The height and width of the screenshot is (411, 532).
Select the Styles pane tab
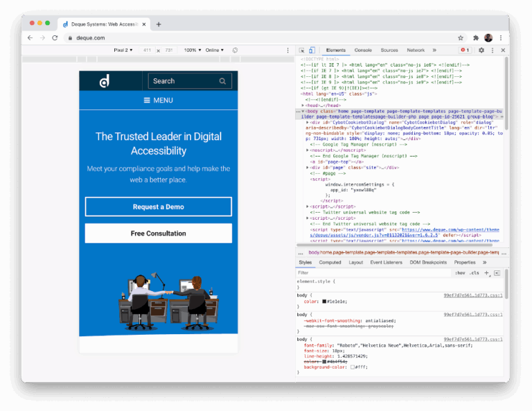pos(305,263)
